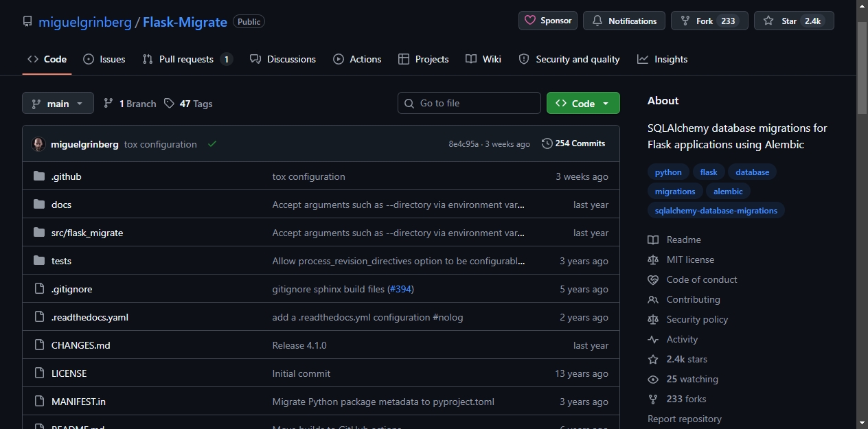
Task: Click the green commit status checkmark
Action: pos(212,144)
